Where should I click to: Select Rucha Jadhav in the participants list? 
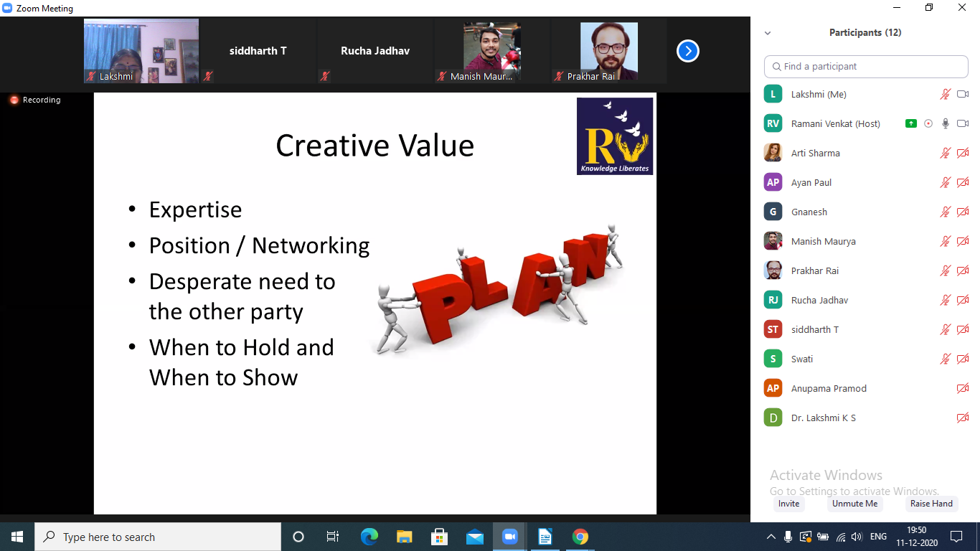coord(819,300)
